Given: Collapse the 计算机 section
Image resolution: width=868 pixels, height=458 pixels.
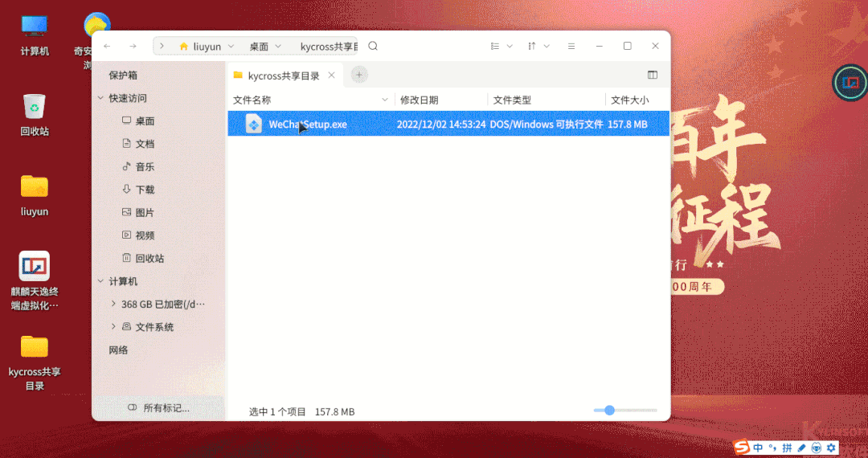Looking at the screenshot, I should [x=100, y=281].
